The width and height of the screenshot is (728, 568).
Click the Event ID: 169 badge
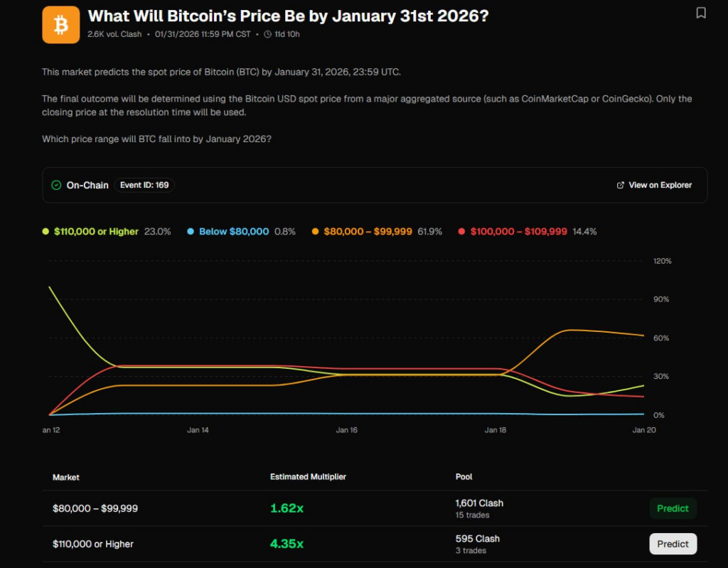coord(144,185)
